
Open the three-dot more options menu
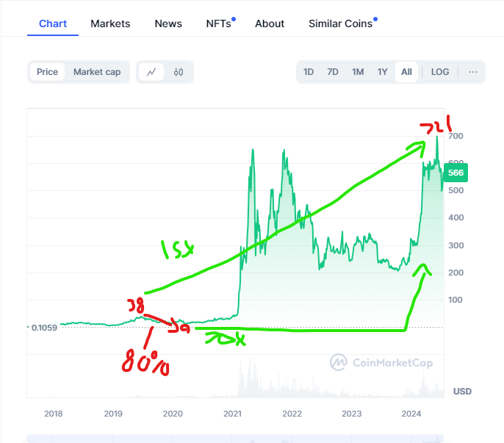[x=473, y=72]
